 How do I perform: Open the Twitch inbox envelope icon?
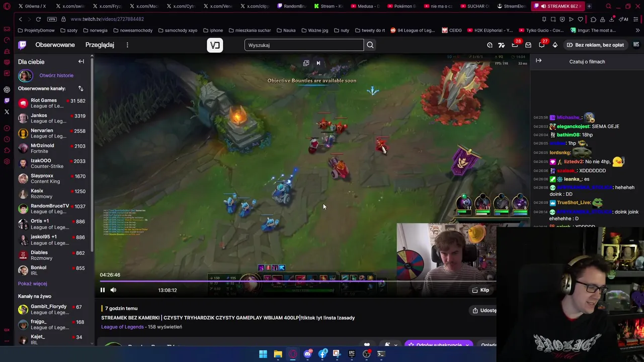[x=528, y=45]
